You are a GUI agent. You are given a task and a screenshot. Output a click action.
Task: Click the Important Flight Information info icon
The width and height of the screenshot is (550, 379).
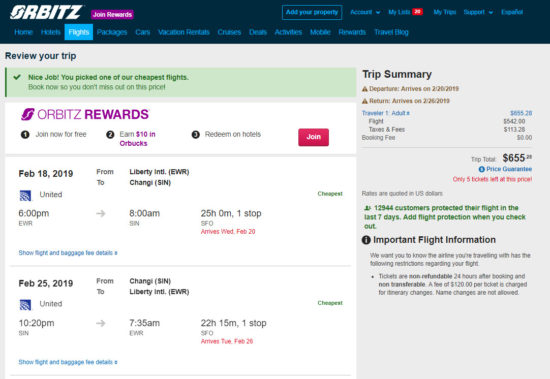click(x=366, y=240)
